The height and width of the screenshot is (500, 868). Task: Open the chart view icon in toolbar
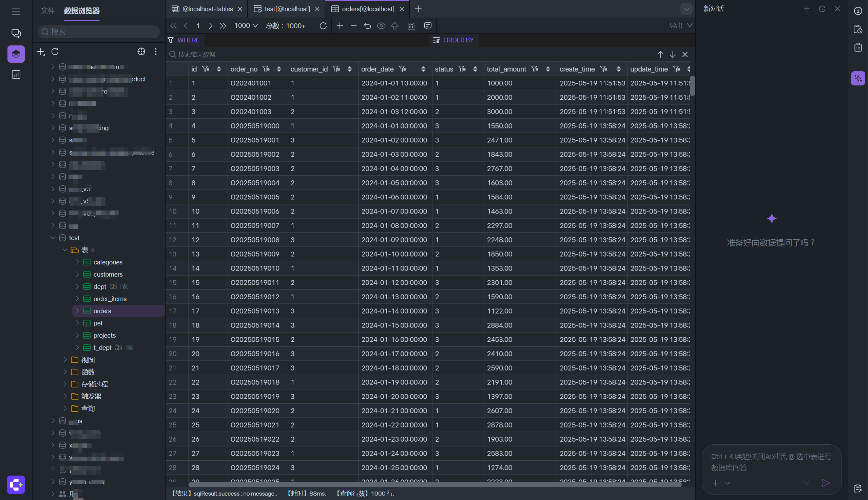click(x=411, y=26)
